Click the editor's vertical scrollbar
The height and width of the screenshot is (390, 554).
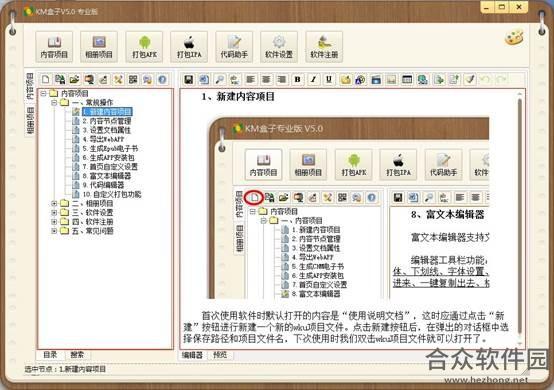point(520,218)
